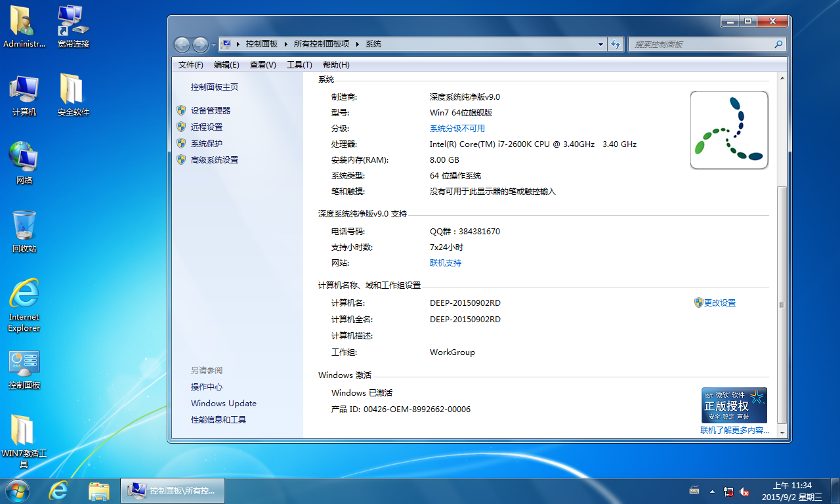840x504 pixels.
Task: Expand the address bar history dropdown
Action: click(600, 45)
